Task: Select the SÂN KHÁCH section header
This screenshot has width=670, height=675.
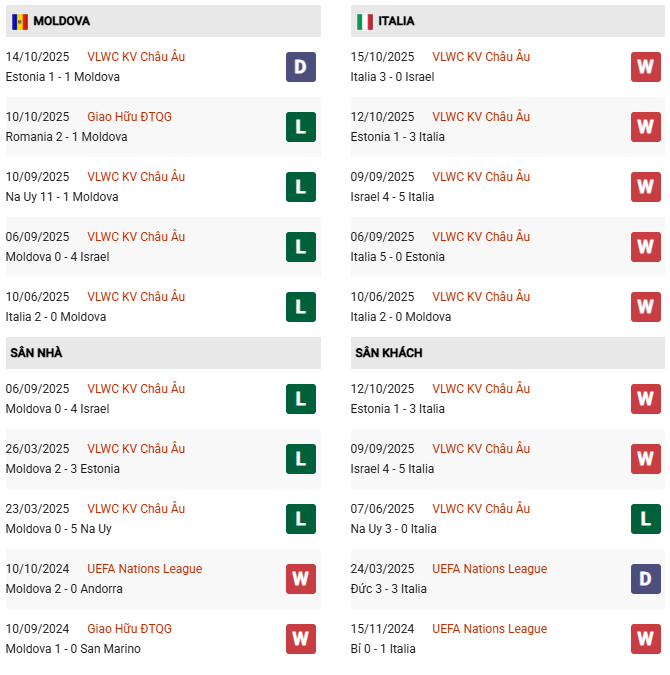Action: coord(388,353)
